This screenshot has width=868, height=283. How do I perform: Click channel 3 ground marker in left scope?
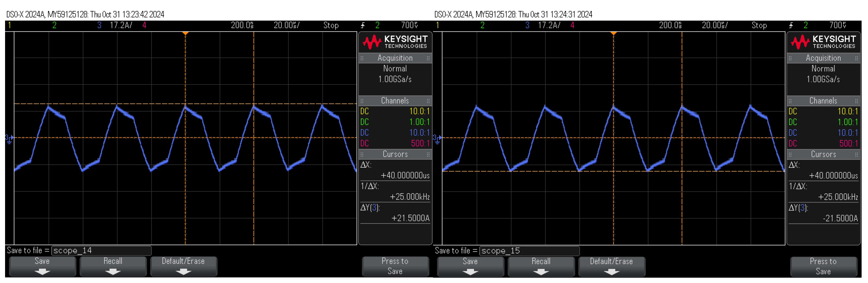pyautogui.click(x=9, y=139)
